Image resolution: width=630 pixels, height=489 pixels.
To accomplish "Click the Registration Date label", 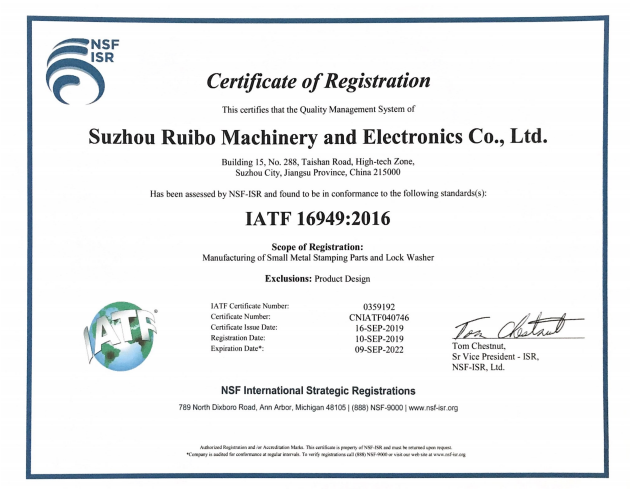I will (x=238, y=338).
